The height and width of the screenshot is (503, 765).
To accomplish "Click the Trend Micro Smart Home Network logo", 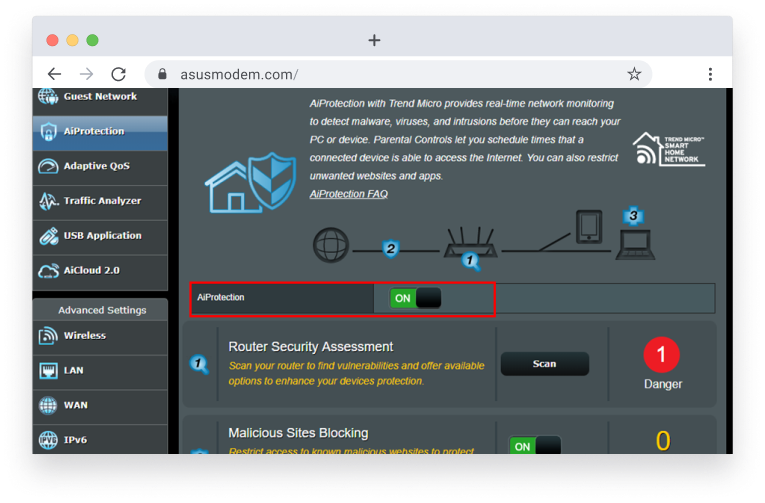I will [x=668, y=149].
